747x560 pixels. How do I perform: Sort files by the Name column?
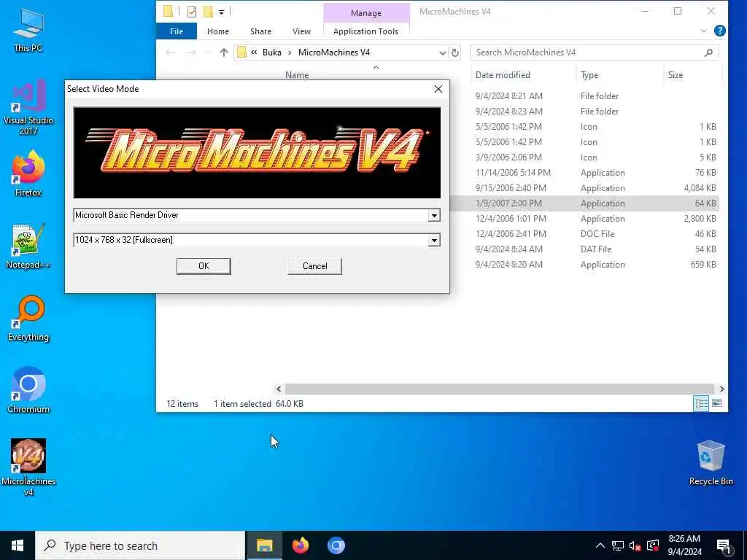297,75
